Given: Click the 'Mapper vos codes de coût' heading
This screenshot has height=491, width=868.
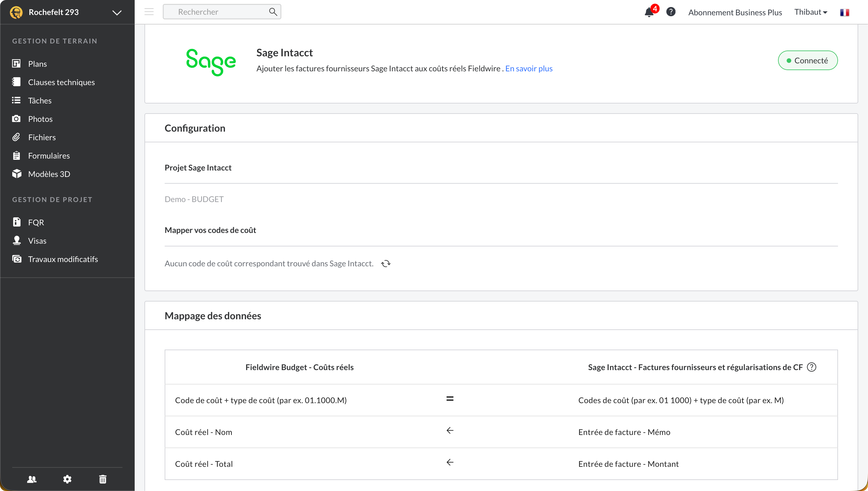Looking at the screenshot, I should point(210,230).
